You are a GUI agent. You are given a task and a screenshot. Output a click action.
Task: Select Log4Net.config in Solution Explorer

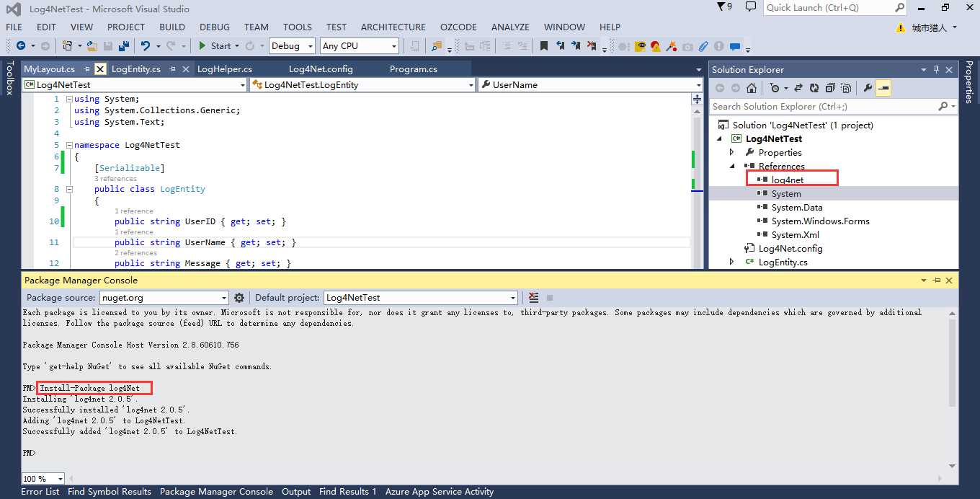tap(790, 248)
